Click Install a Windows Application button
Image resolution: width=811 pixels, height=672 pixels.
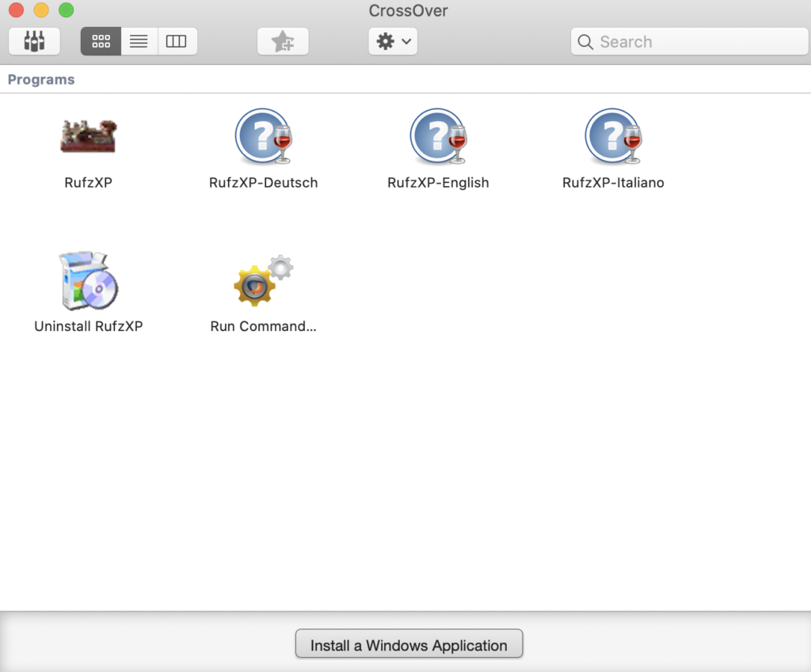409,645
